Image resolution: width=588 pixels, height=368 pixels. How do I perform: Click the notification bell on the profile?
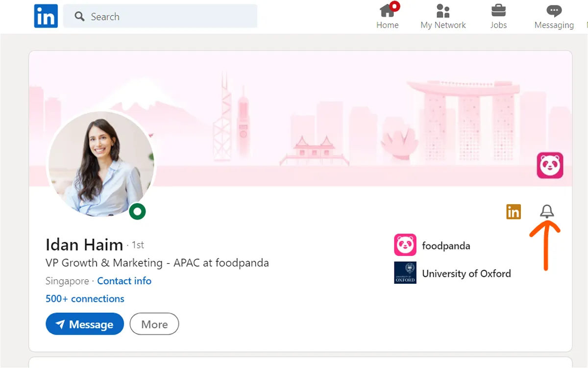click(547, 212)
